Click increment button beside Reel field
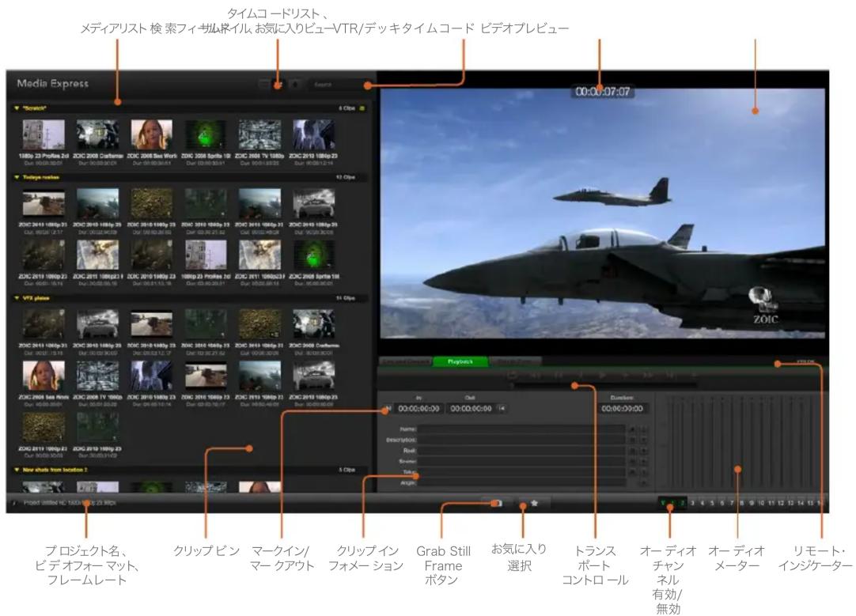This screenshot has height=616, width=856. [x=644, y=451]
